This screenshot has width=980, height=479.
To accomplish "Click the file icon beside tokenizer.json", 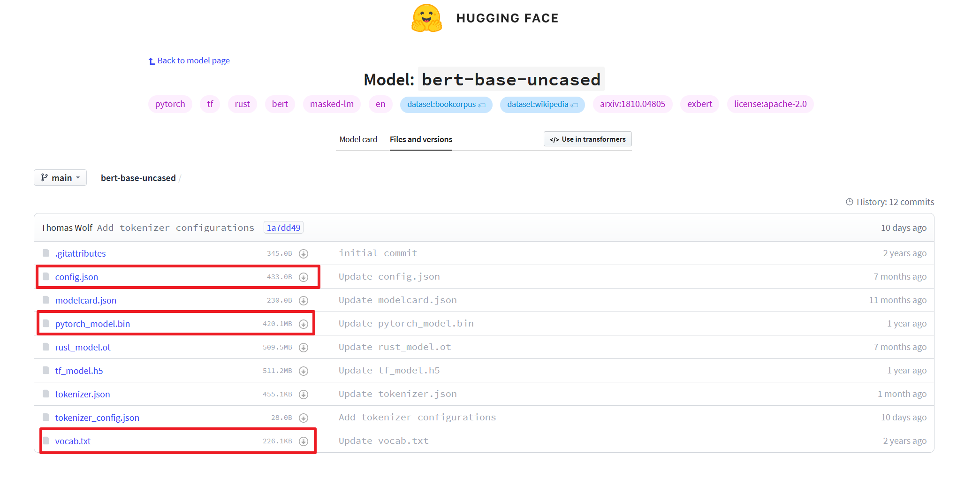I will 46,394.
